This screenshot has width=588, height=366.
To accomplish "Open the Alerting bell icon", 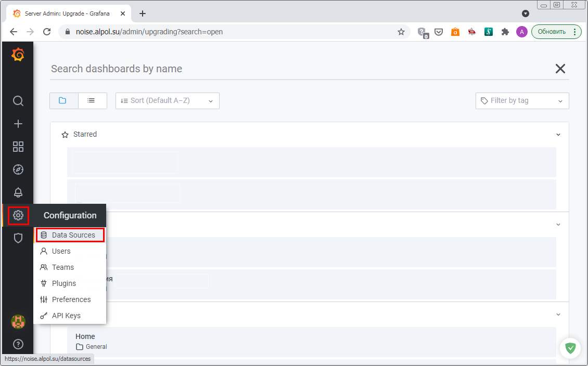I will (18, 192).
